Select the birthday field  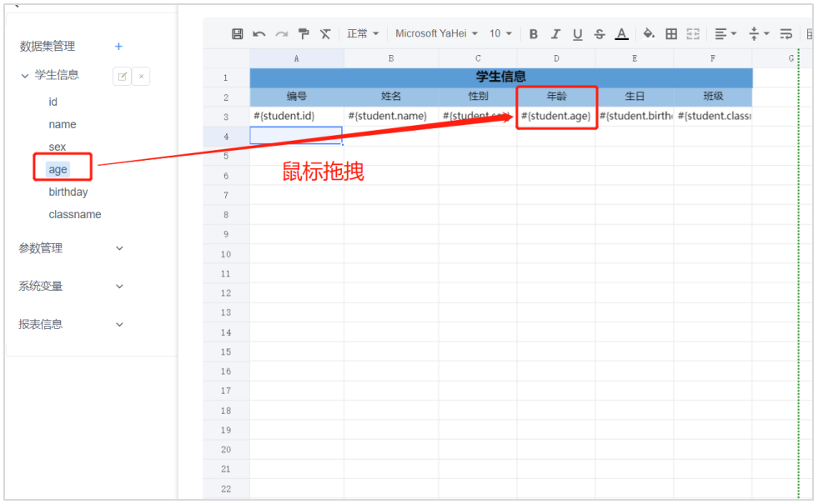pos(68,192)
